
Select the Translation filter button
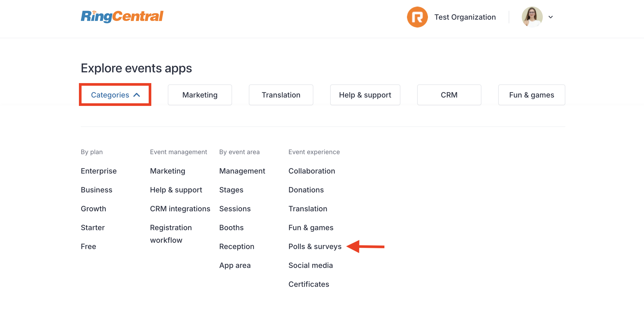[281, 95]
